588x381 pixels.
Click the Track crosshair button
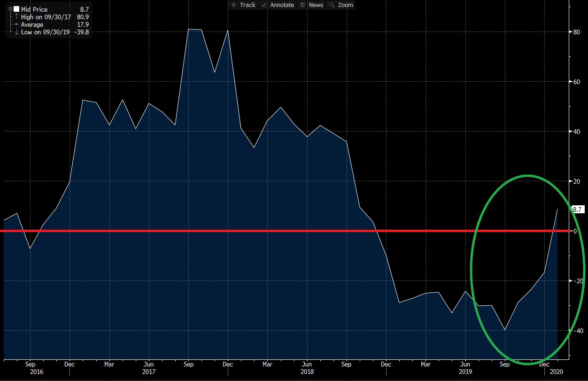point(243,5)
